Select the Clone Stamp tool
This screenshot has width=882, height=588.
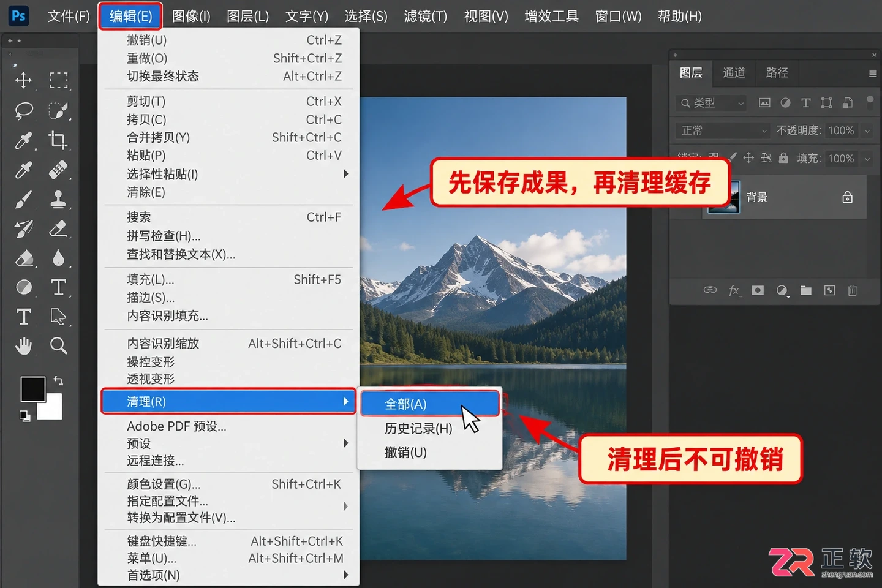tap(58, 199)
